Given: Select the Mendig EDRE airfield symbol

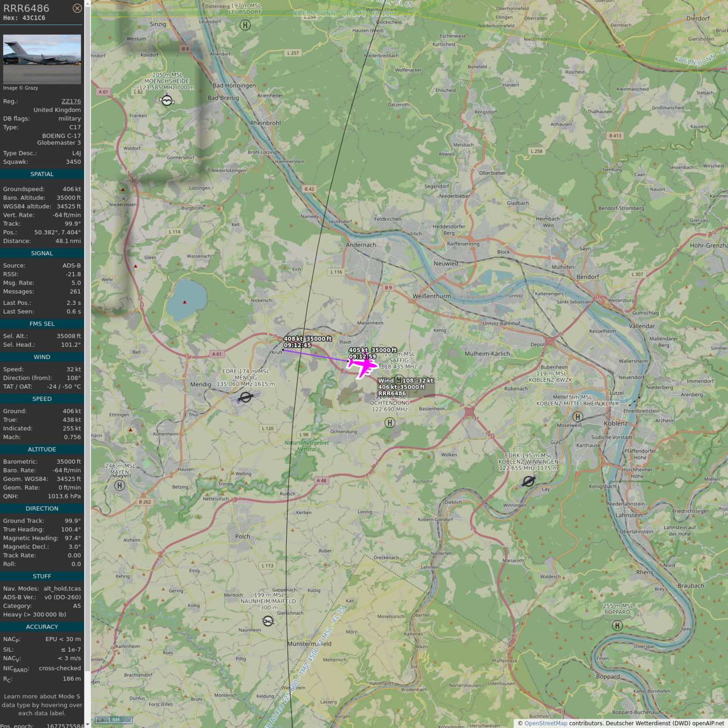Looking at the screenshot, I should click(246, 397).
